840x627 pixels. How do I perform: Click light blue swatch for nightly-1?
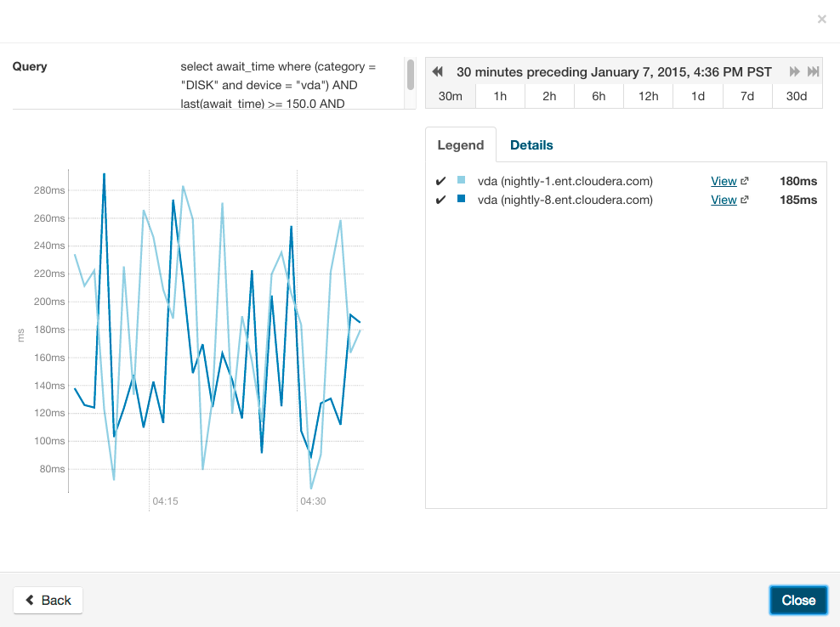click(462, 180)
